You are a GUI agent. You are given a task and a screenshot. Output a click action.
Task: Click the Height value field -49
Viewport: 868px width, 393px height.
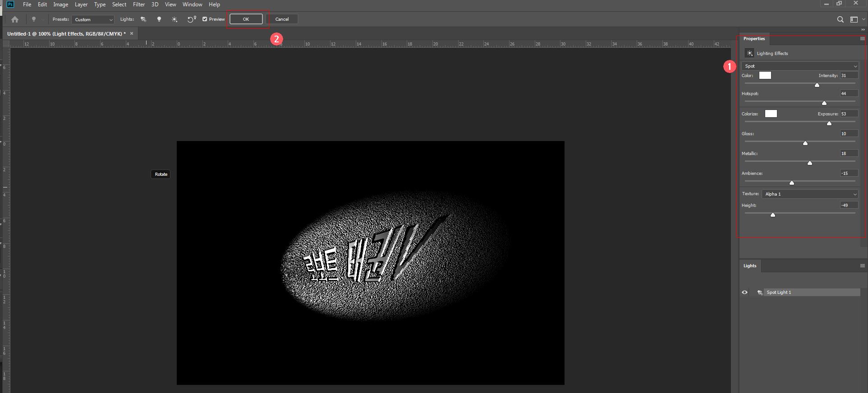[849, 205]
